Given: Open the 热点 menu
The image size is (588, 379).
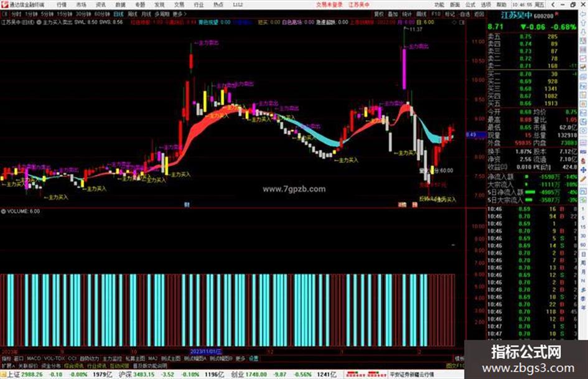Looking at the screenshot, I should tap(218, 5).
